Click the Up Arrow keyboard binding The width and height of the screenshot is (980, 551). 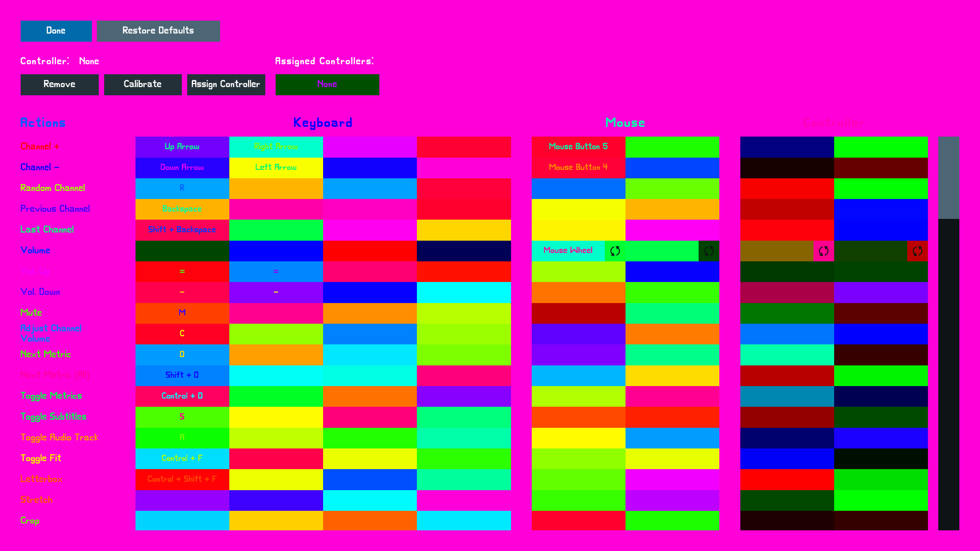coord(182,147)
